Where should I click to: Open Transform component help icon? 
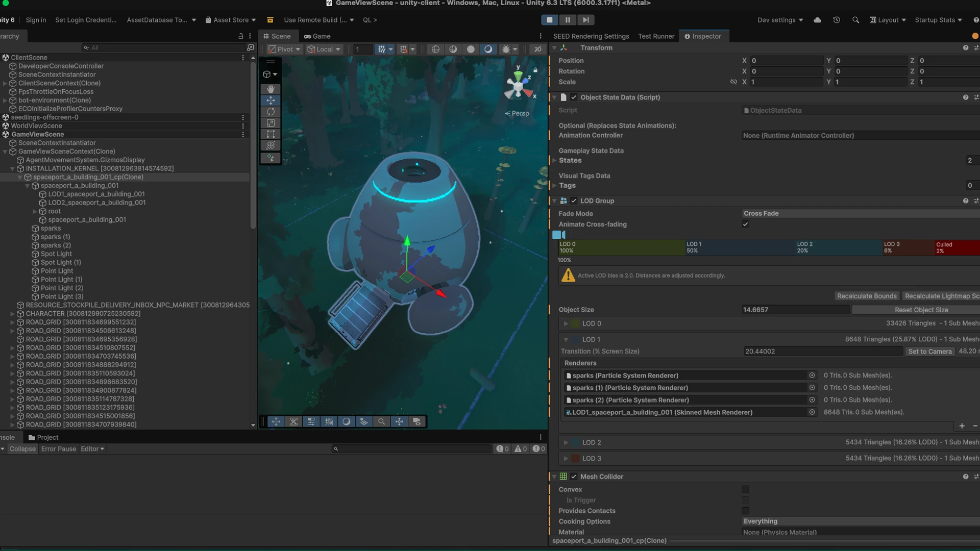(965, 47)
